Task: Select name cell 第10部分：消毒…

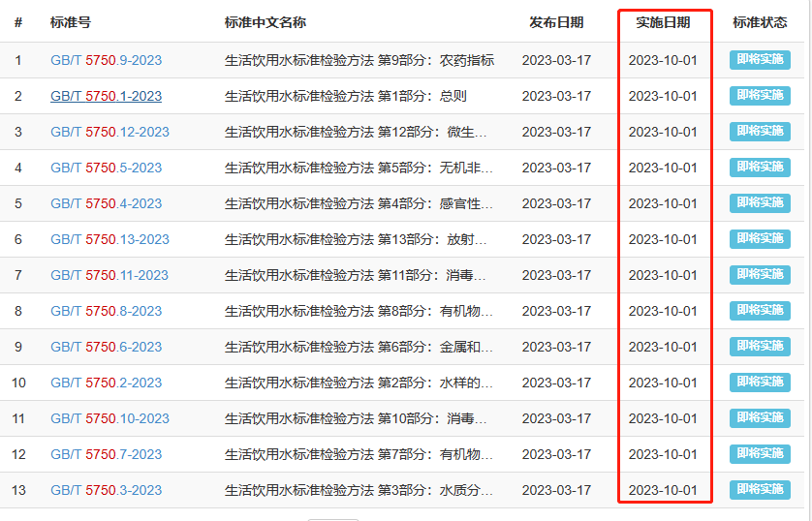Action: point(356,418)
